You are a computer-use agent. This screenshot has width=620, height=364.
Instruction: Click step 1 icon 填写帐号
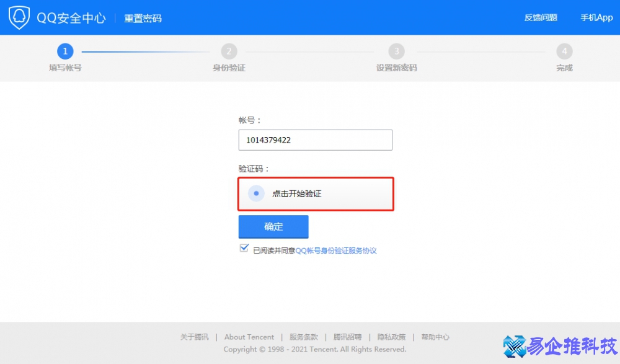point(65,51)
